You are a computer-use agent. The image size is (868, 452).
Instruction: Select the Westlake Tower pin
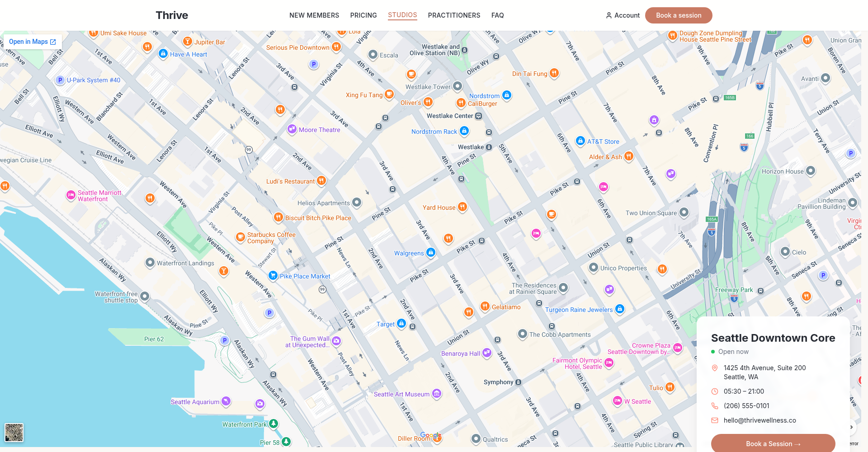coord(458,86)
